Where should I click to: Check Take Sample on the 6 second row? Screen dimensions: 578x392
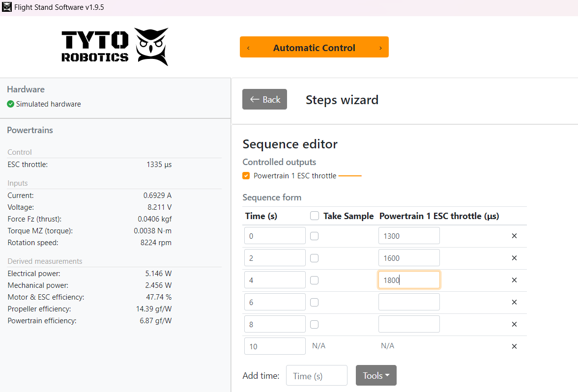coord(315,302)
